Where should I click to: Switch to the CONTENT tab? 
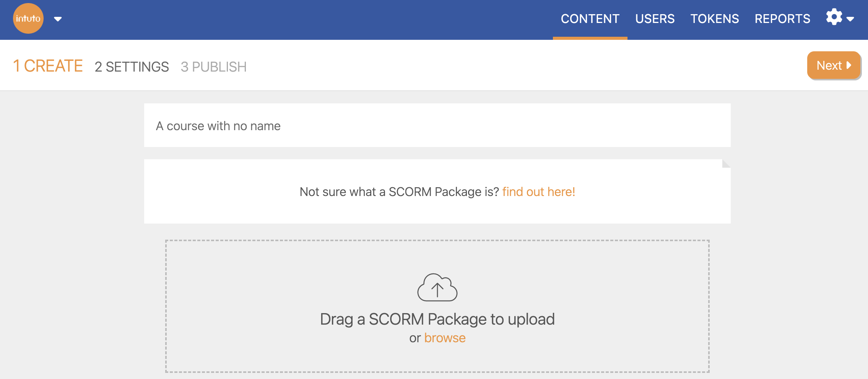pos(590,19)
